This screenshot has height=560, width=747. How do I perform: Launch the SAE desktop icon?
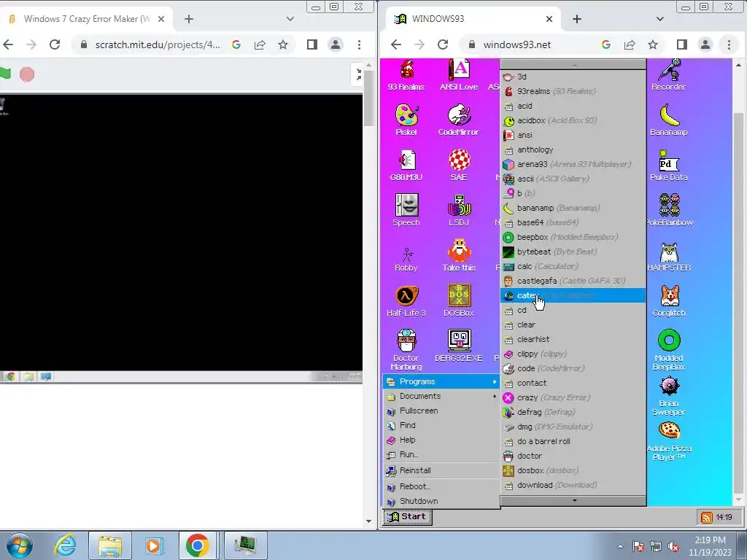458,165
